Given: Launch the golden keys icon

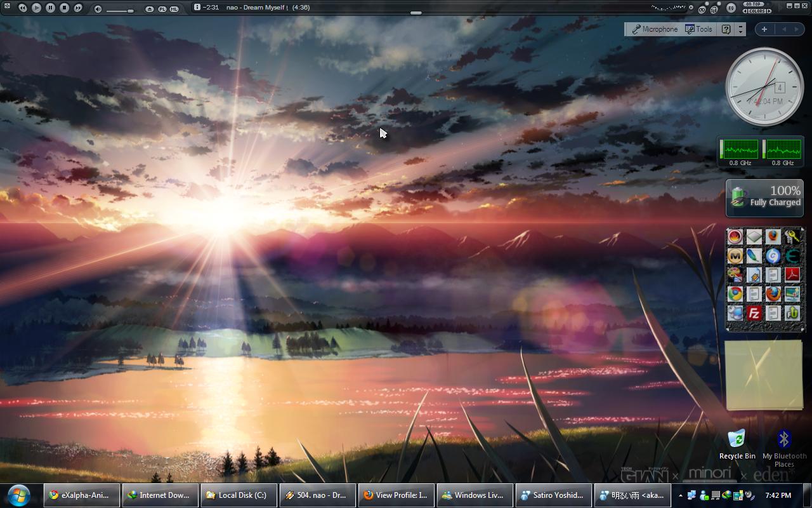Looking at the screenshot, I should [x=792, y=237].
